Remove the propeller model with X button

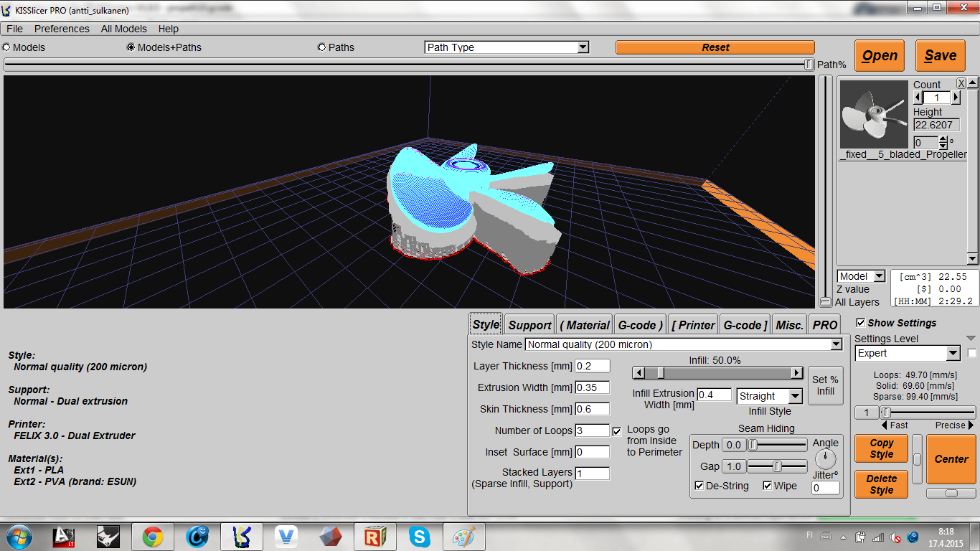(x=961, y=83)
